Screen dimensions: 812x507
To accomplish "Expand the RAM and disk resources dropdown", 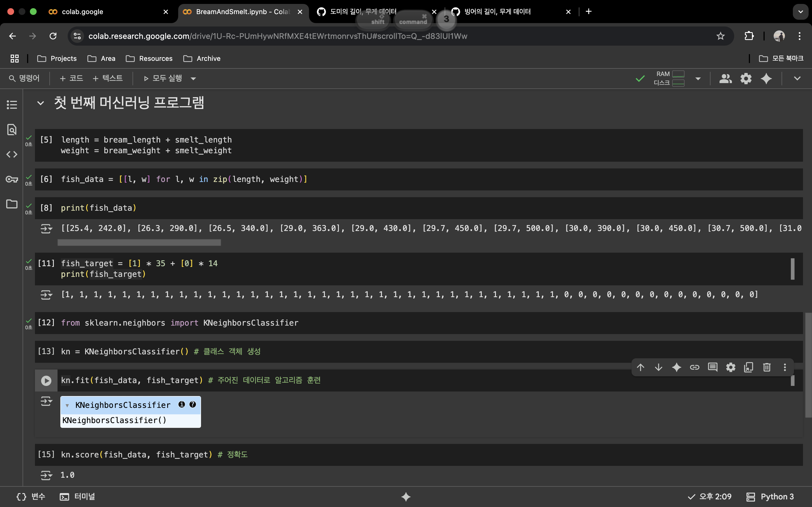I will coord(698,79).
